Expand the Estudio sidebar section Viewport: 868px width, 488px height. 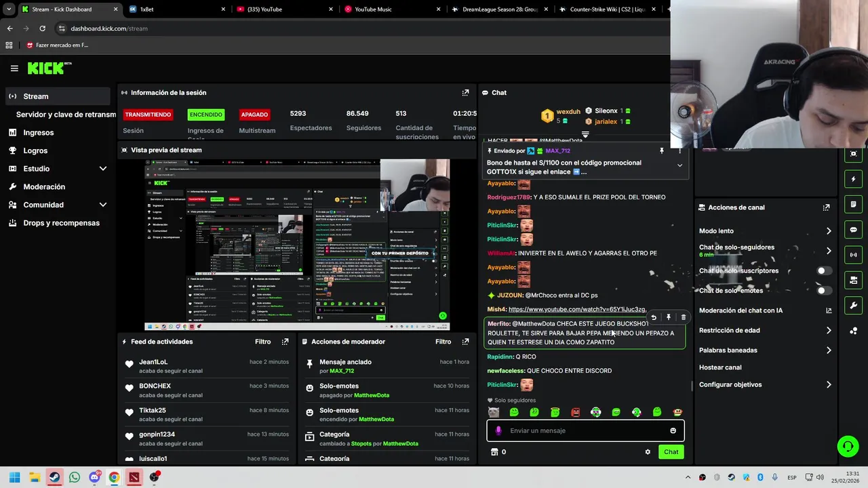coord(103,169)
